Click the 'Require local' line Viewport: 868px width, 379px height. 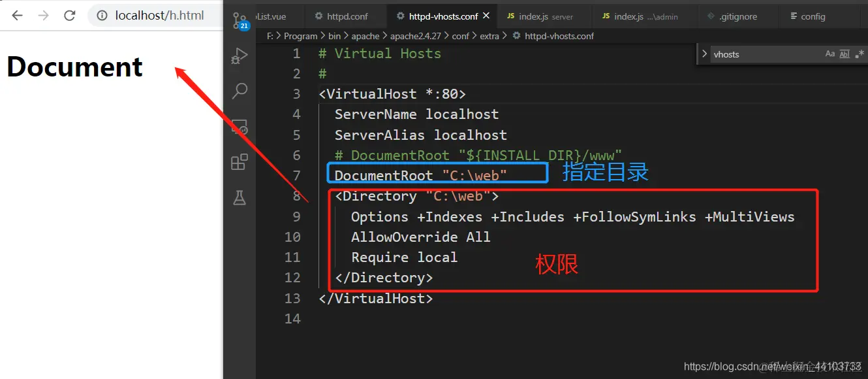[x=405, y=257]
